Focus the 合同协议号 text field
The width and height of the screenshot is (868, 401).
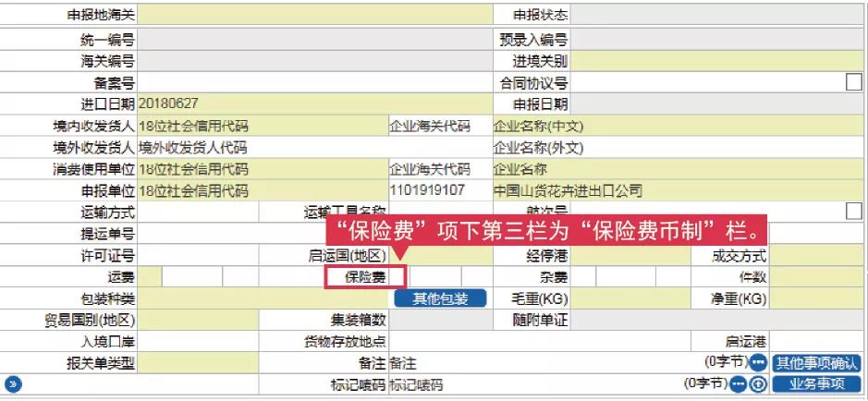coord(707,82)
